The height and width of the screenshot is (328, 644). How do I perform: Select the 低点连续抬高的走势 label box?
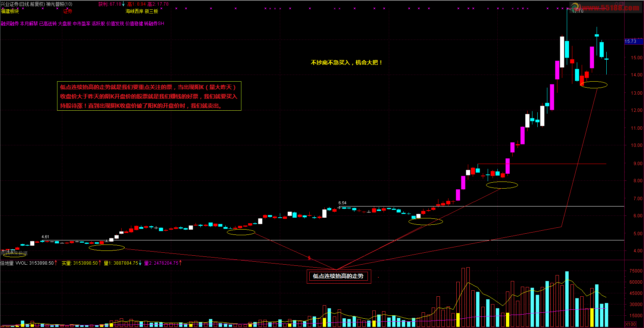click(x=338, y=276)
